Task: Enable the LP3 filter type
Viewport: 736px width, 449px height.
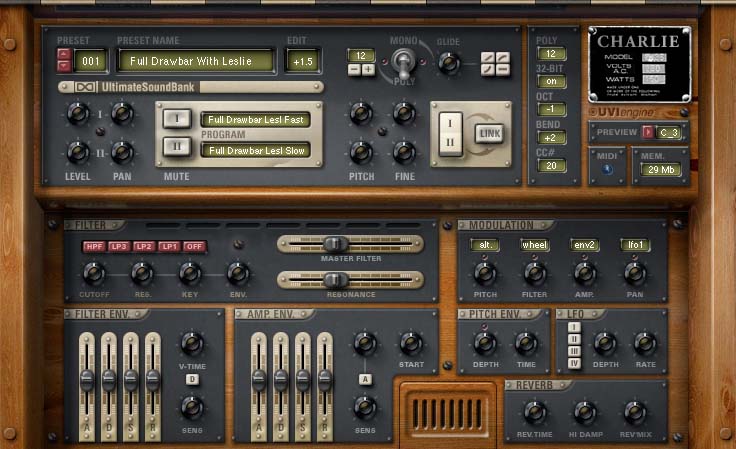Action: click(x=119, y=246)
